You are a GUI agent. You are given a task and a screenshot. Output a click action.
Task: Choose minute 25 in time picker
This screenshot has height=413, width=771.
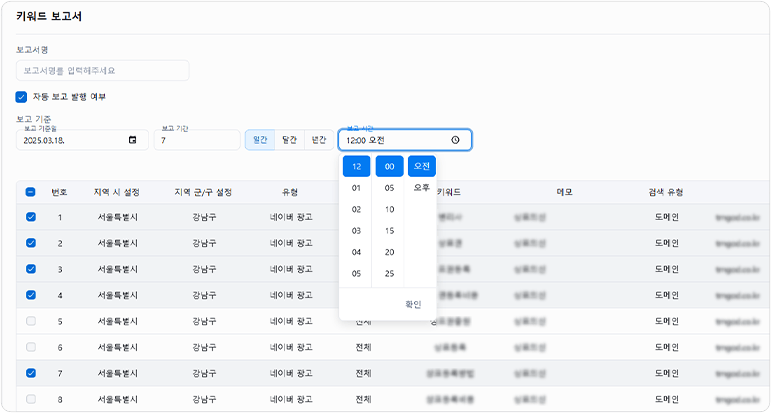click(389, 273)
